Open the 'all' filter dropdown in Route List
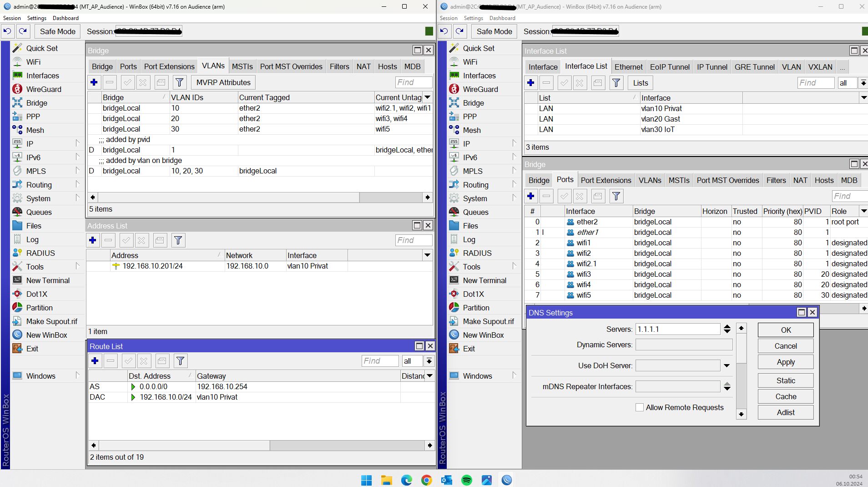The height and width of the screenshot is (487, 868). pyautogui.click(x=429, y=361)
